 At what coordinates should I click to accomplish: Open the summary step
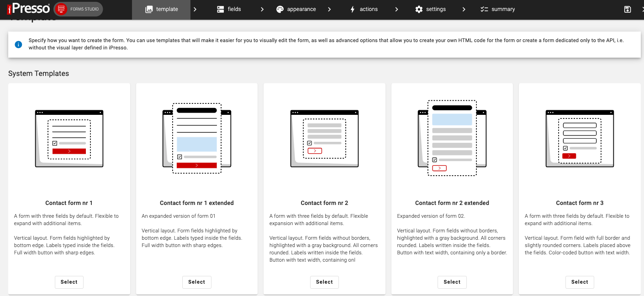coord(498,9)
